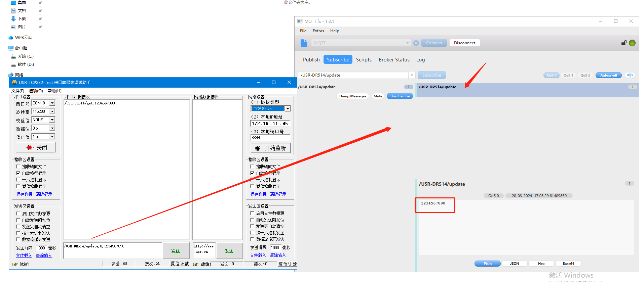Viewport: 644px width, 282px height.
Task: Open connection settings gear icon
Action: pos(416,43)
